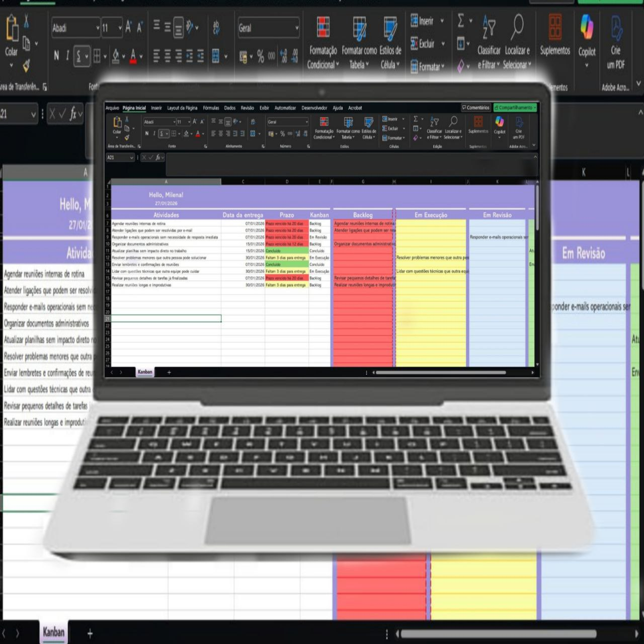The height and width of the screenshot is (644, 644).
Task: Click the Colar paste icon in background ribbon
Action: [x=12, y=29]
